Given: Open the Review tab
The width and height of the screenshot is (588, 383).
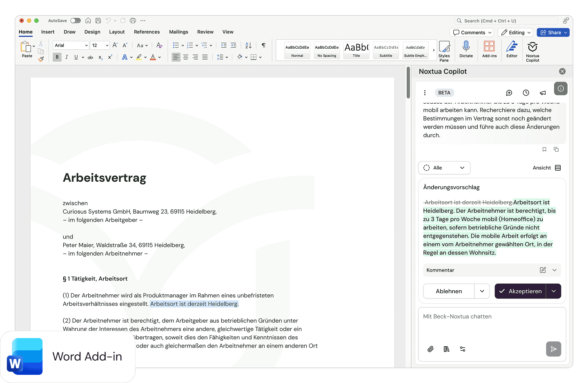Looking at the screenshot, I should (205, 32).
